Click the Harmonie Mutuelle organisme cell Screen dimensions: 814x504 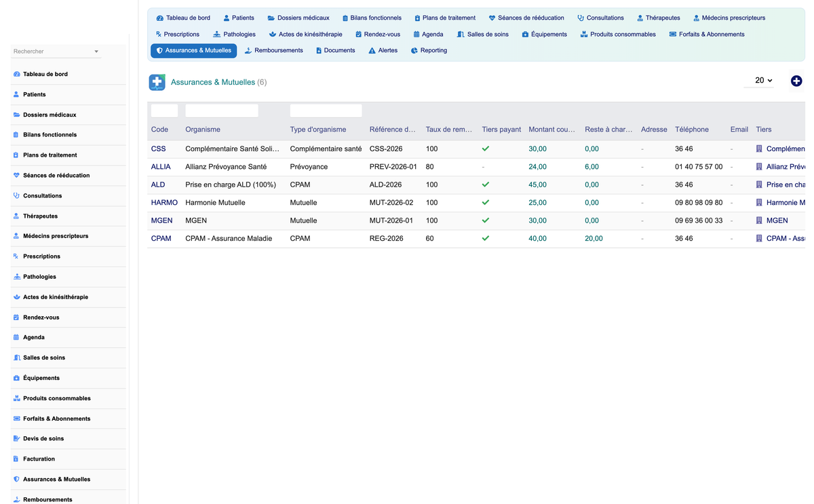215,202
